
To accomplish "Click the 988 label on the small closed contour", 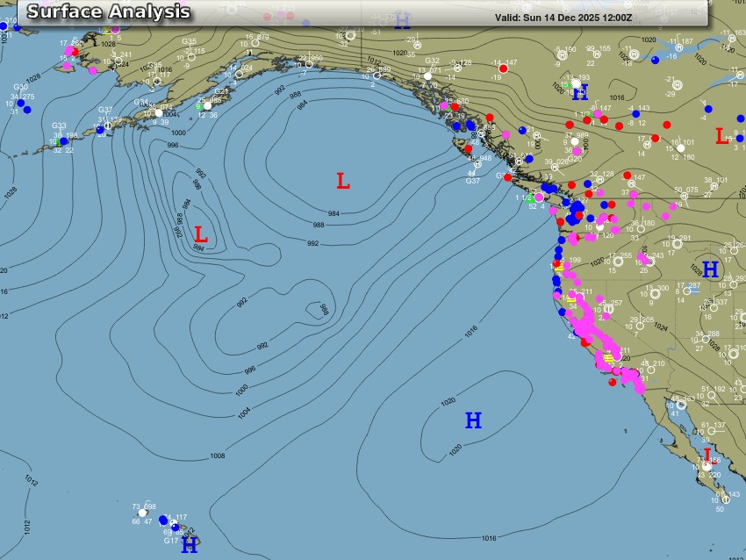I will pos(323,309).
